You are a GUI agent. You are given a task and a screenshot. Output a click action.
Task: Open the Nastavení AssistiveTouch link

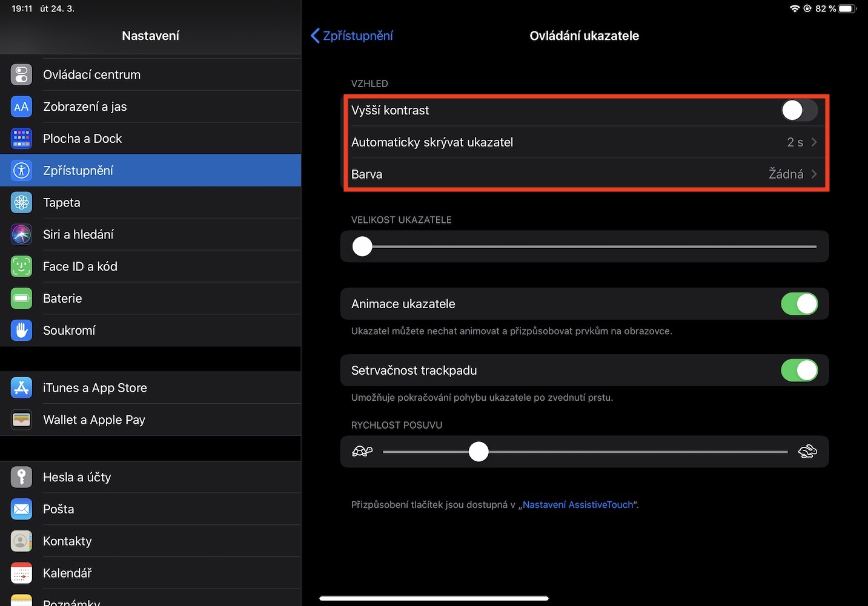[577, 505]
